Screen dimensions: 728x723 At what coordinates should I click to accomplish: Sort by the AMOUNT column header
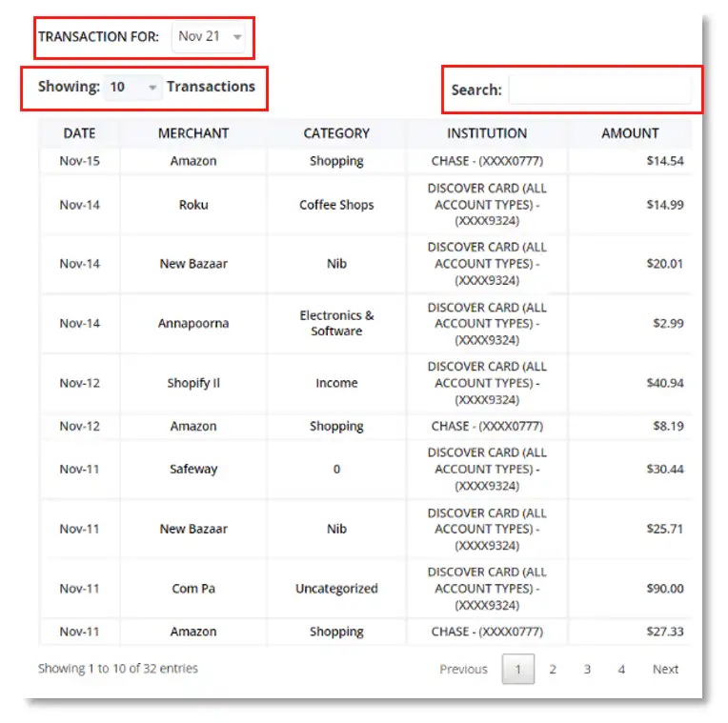tap(630, 133)
